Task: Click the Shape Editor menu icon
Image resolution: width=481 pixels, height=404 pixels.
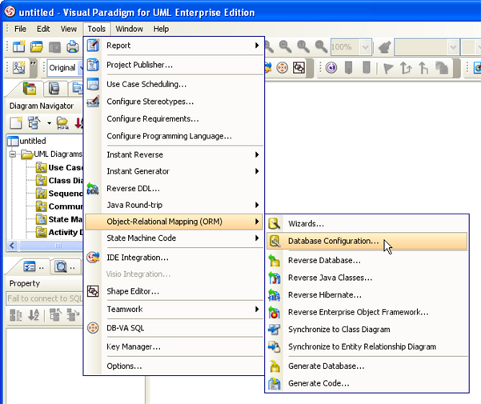Action: (x=93, y=291)
